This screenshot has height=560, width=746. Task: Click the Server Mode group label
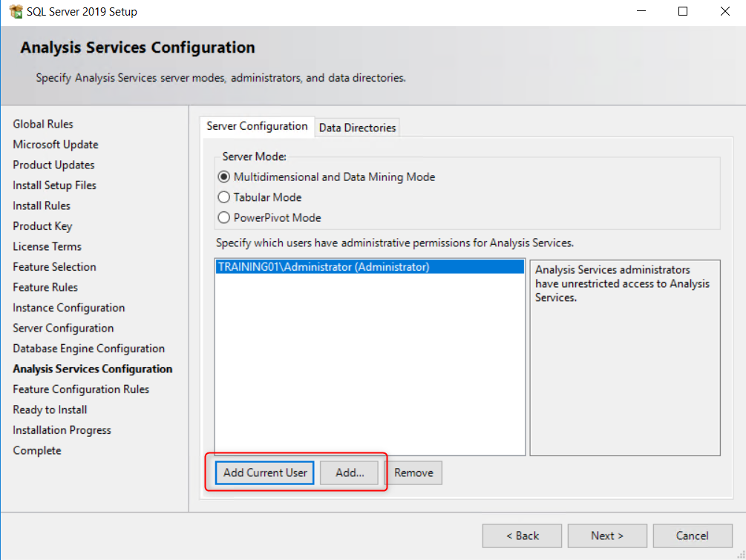click(x=254, y=157)
